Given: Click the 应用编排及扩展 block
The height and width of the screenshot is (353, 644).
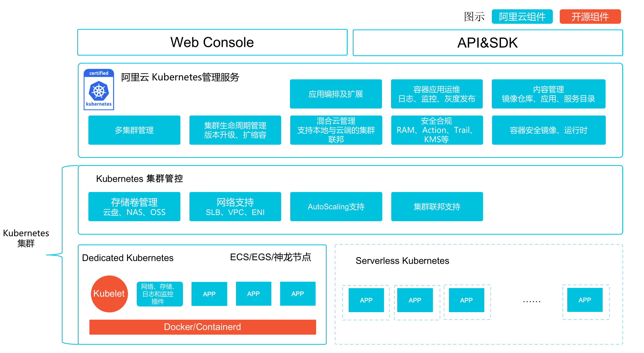Looking at the screenshot, I should (336, 94).
